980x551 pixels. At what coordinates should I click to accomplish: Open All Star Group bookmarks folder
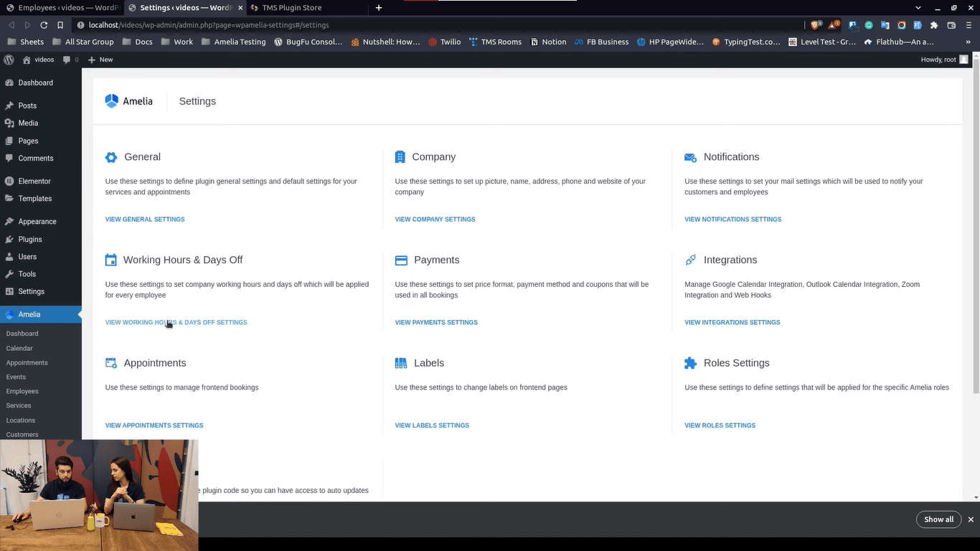point(83,42)
